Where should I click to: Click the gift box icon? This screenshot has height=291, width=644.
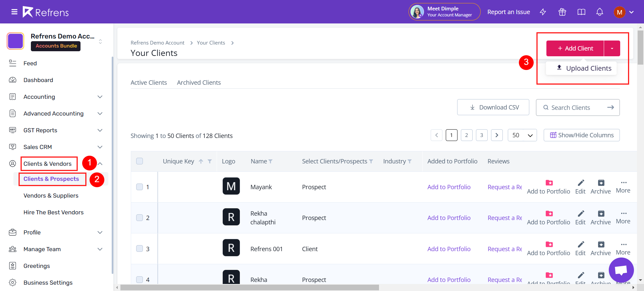562,12
